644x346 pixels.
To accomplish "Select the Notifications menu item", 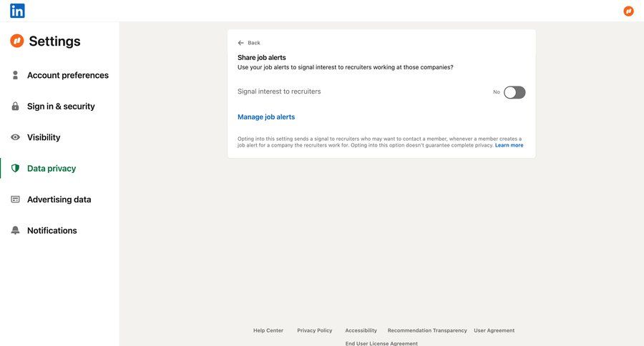I will tap(52, 230).
